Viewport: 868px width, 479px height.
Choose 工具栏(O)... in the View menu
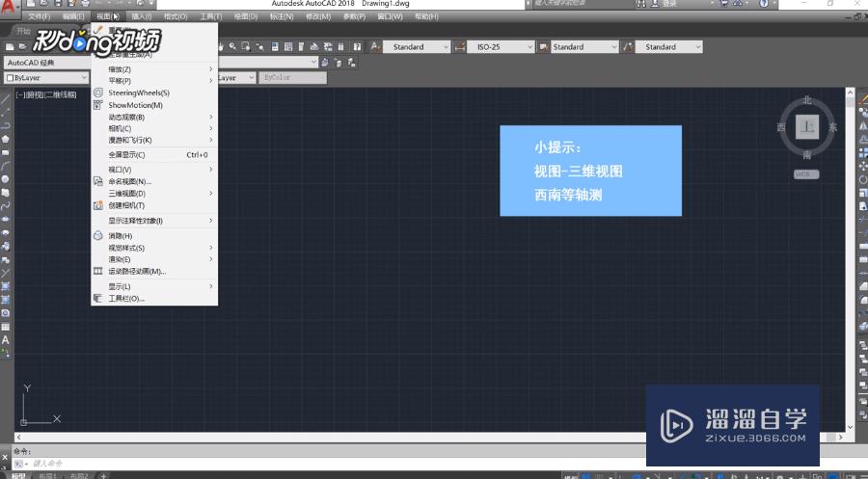(154, 299)
